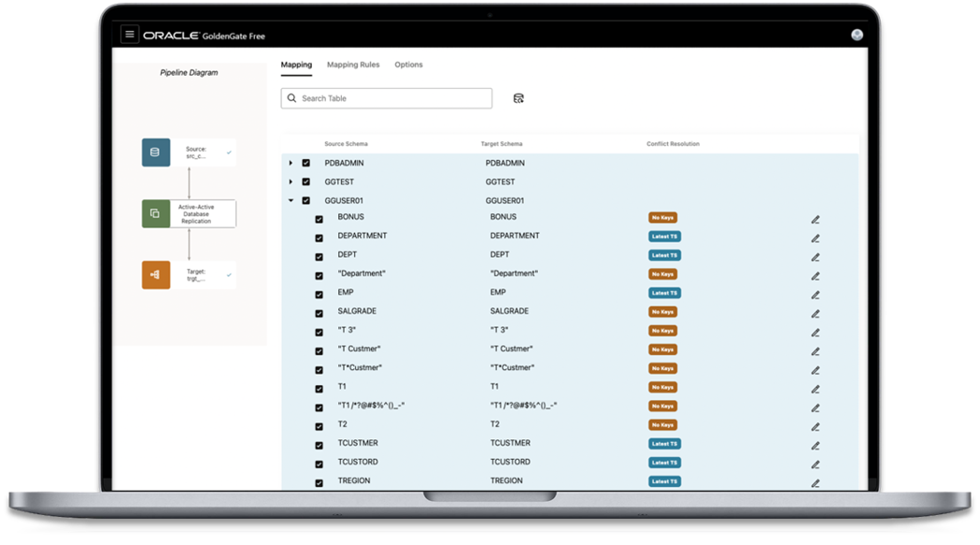This screenshot has width=980, height=545.
Task: Click the No Keys badge for BONUS
Action: pyautogui.click(x=662, y=218)
